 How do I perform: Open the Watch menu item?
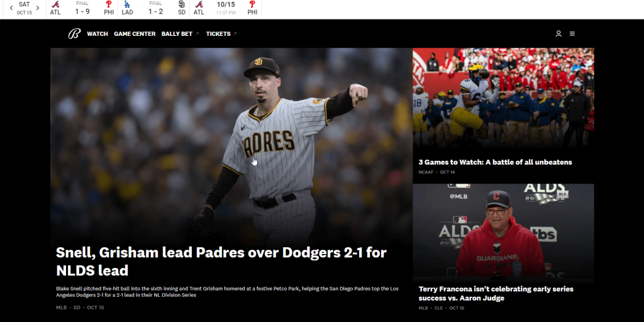click(97, 34)
